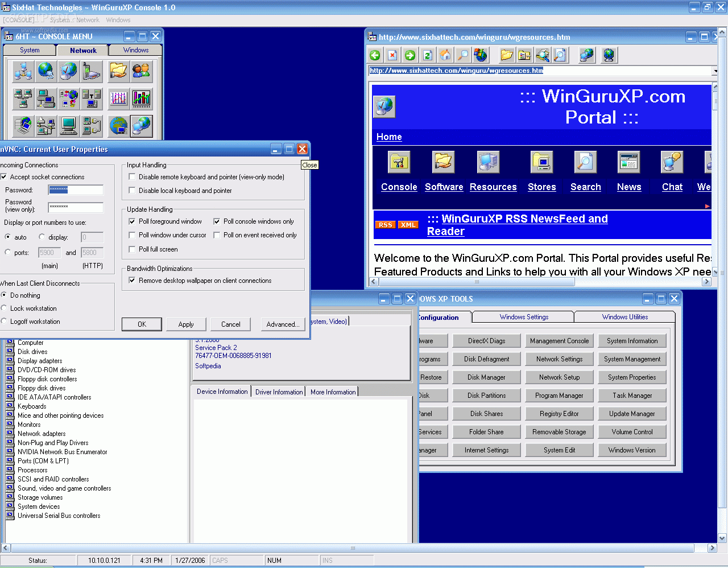This screenshot has width=728, height=568.
Task: Click the two users icon in Console Menu
Action: (x=141, y=71)
